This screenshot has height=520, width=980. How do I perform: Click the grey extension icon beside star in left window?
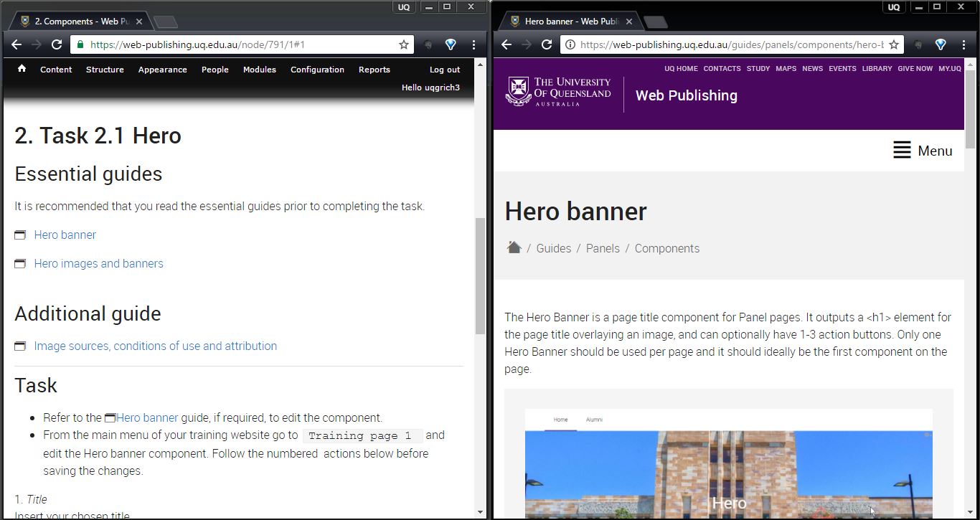[428, 44]
